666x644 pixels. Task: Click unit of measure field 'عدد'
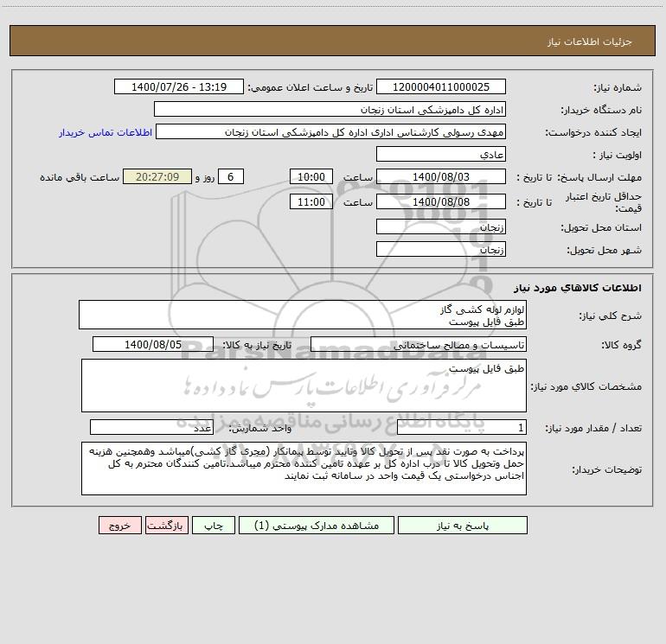pos(151,427)
